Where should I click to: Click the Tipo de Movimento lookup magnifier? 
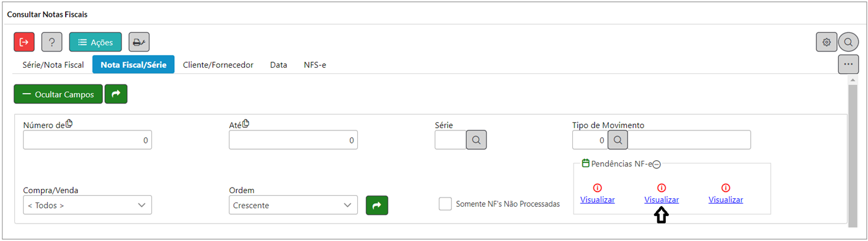[618, 140]
